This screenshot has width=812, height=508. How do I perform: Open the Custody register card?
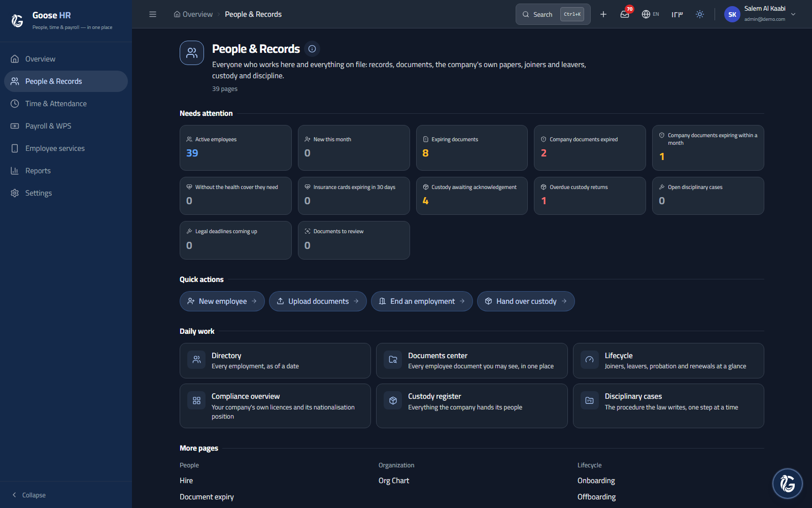point(471,406)
